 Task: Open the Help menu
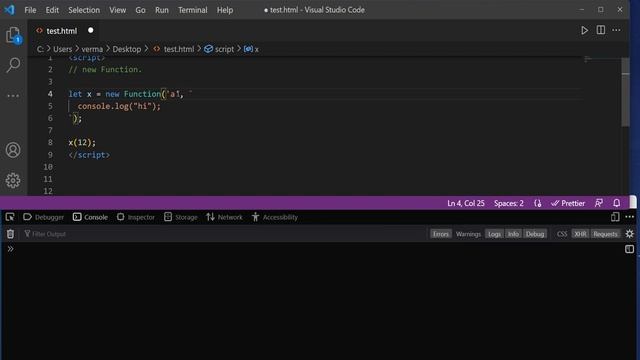tap(224, 10)
